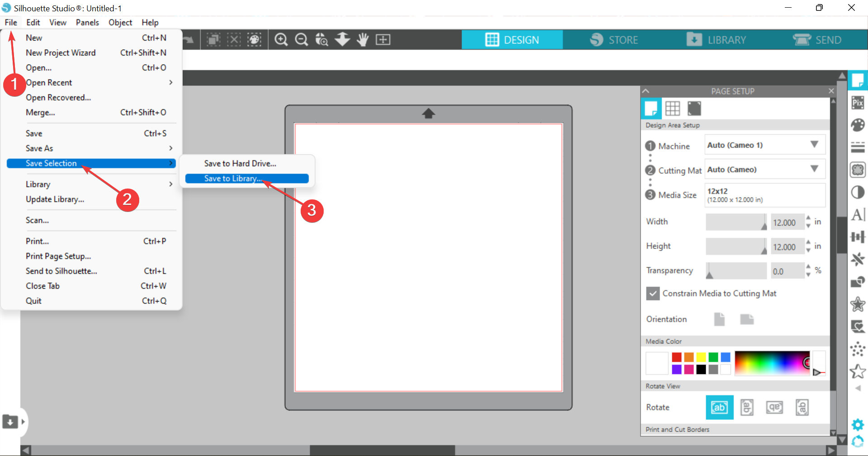Toggle Constrain Media to Cutting Mat checkbox
Image resolution: width=868 pixels, height=456 pixels.
653,294
